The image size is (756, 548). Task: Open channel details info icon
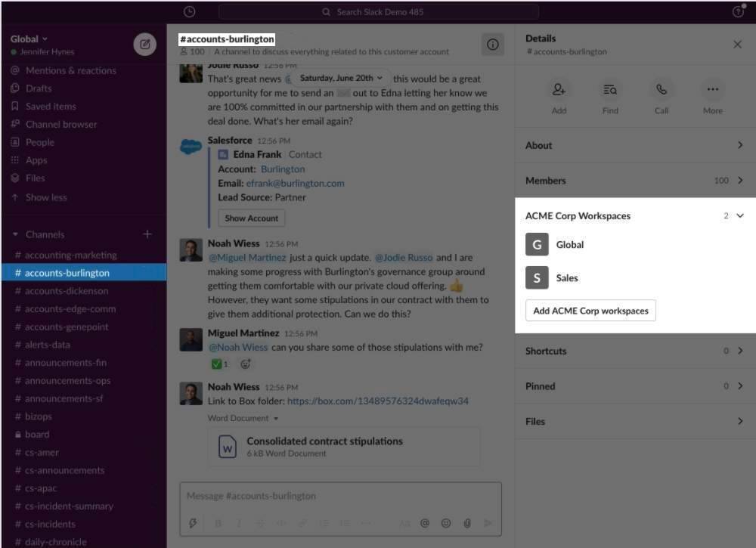(x=492, y=45)
